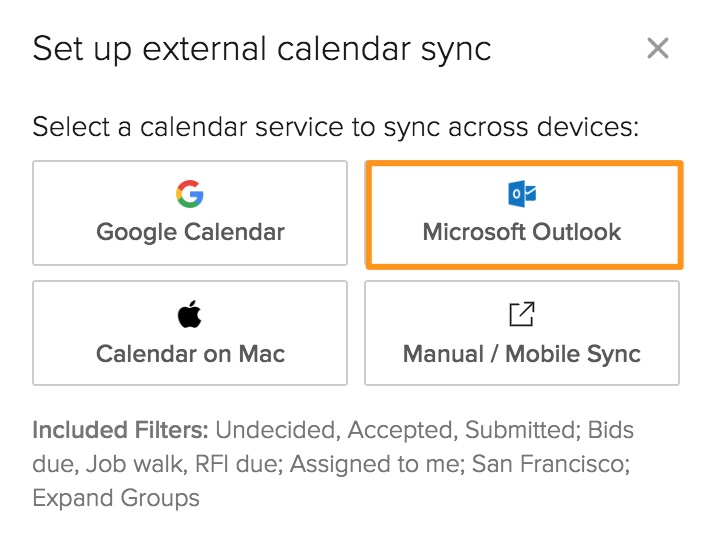The width and height of the screenshot is (706, 538).
Task: Click the "RFI due" filter text
Action: (228, 464)
